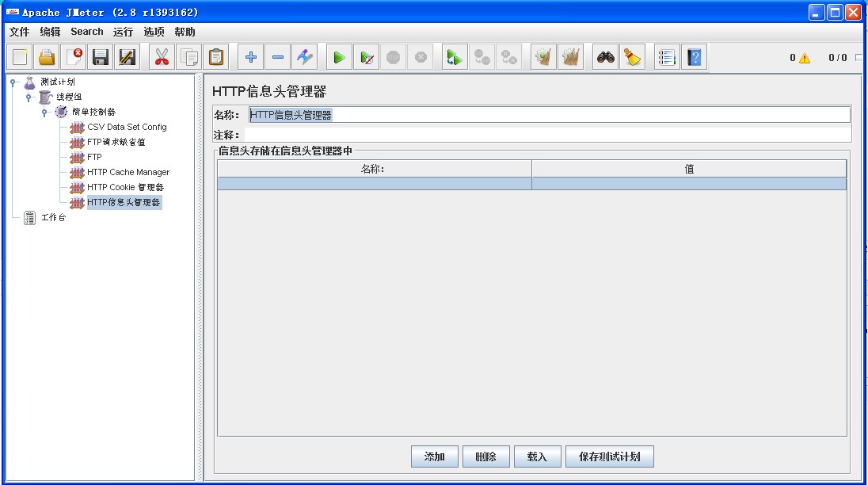Screen dimensions: 868x485
Task: Click Start no pauses icon
Action: 367,57
